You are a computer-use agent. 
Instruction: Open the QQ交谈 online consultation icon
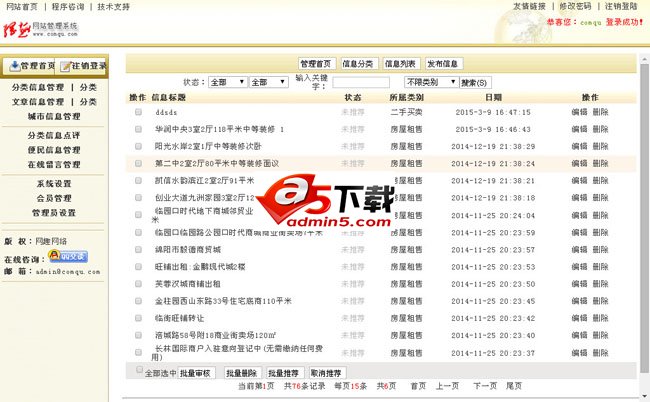68,256
